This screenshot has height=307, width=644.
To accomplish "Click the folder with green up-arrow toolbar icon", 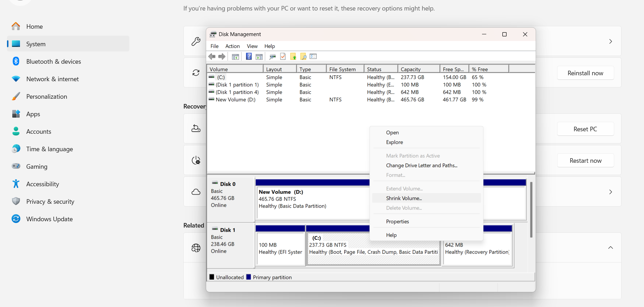I will (x=293, y=56).
